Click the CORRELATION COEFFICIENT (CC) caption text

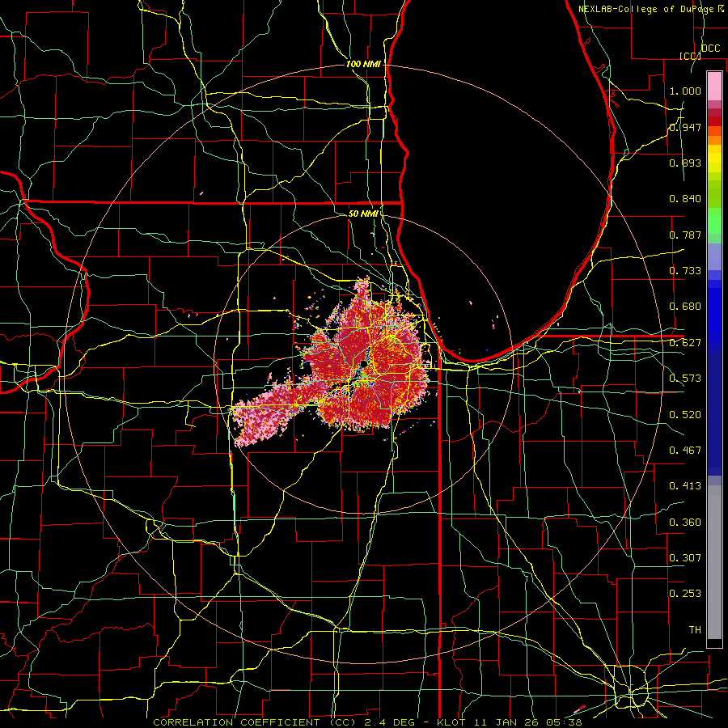pos(255,722)
